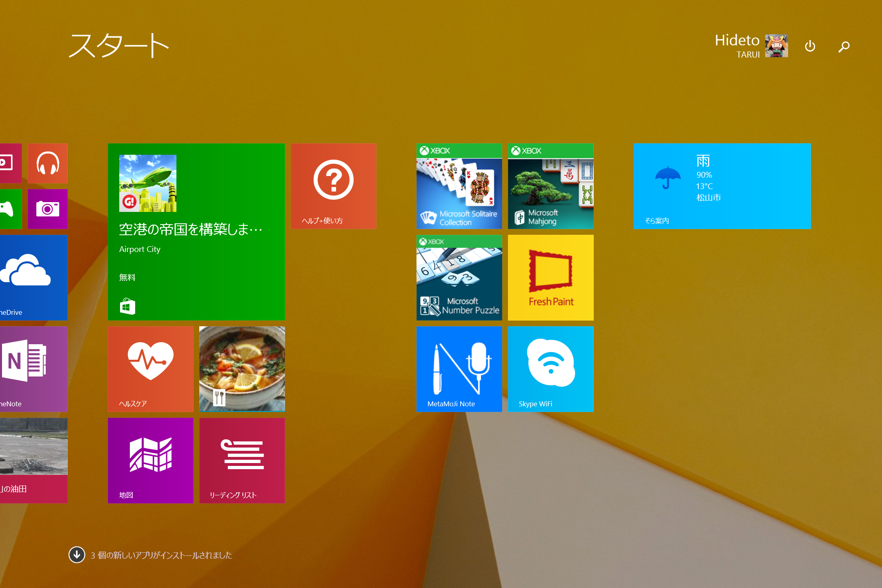Viewport: 882px width, 588px height.
Task: Open the ヘルスケア health tile
Action: tap(150, 369)
